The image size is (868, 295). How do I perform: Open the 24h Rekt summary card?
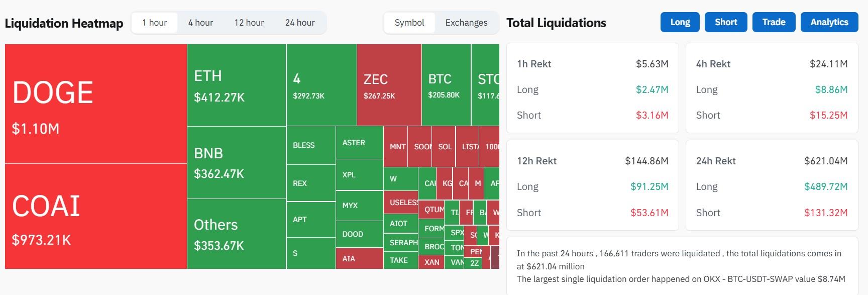click(x=772, y=185)
